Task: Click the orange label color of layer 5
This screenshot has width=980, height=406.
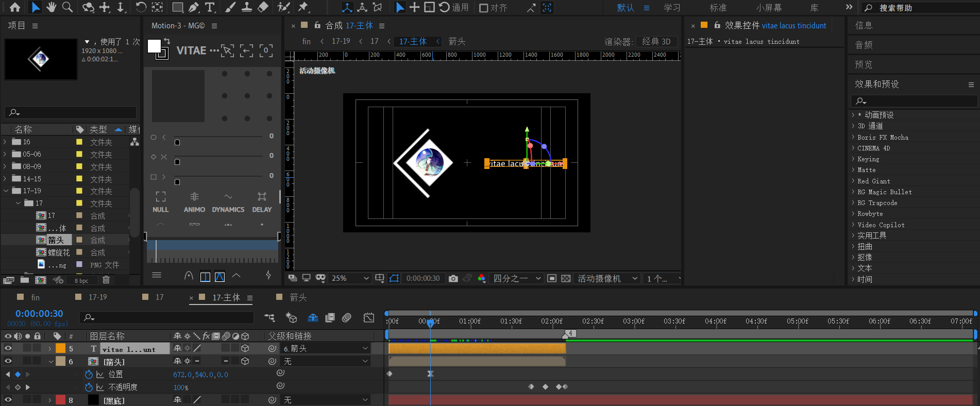Action: pos(61,348)
